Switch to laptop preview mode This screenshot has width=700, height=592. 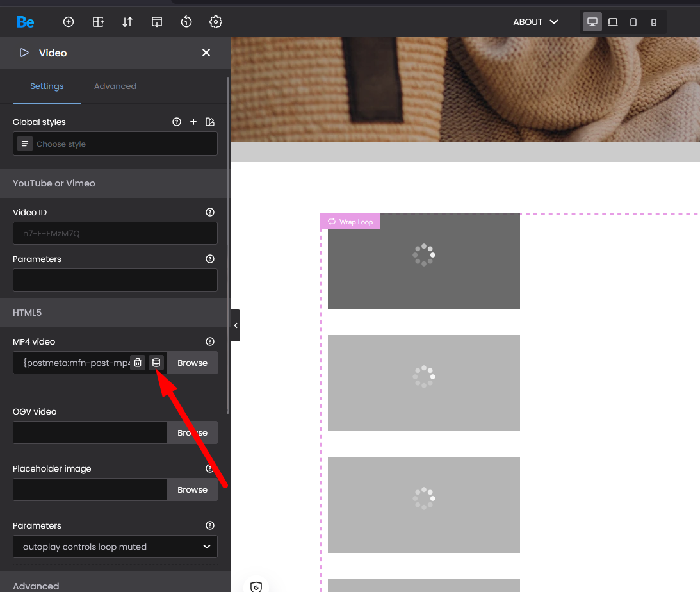[x=613, y=22]
